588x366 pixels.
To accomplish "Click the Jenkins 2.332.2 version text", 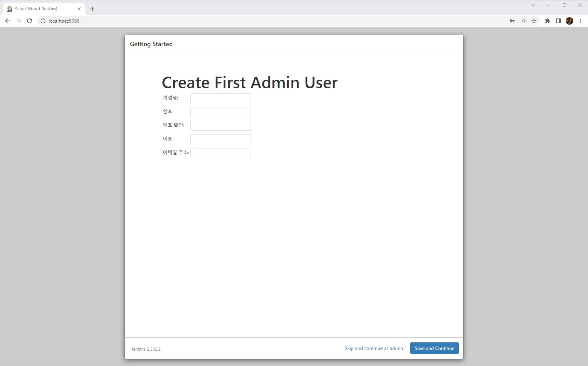I will [x=146, y=349].
